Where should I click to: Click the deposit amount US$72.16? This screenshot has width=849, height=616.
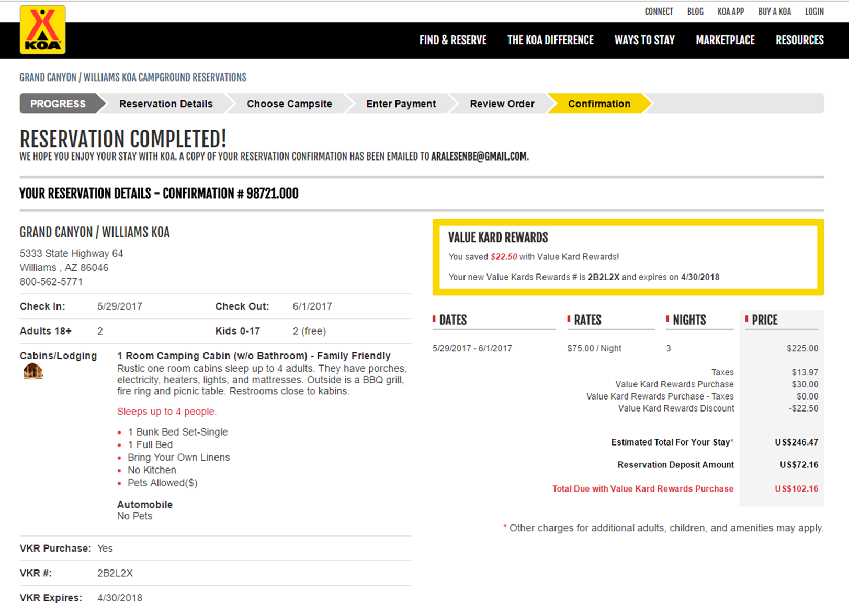799,465
